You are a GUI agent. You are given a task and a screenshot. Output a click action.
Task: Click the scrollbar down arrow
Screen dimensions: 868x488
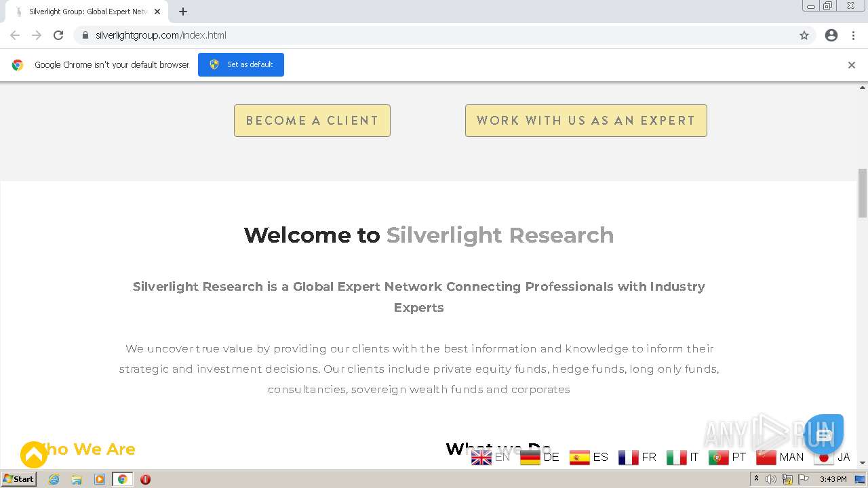tap(863, 462)
